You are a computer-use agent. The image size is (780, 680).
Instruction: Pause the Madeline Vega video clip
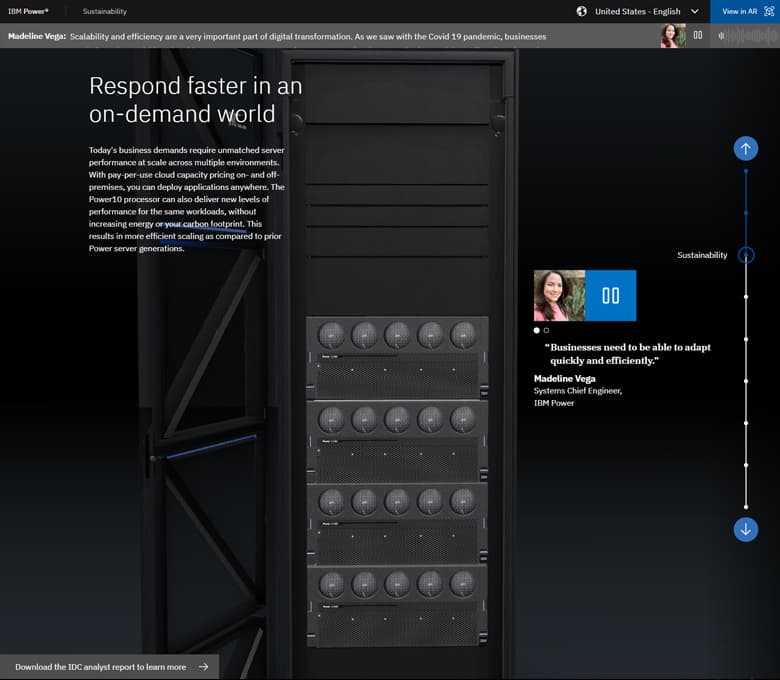point(610,295)
